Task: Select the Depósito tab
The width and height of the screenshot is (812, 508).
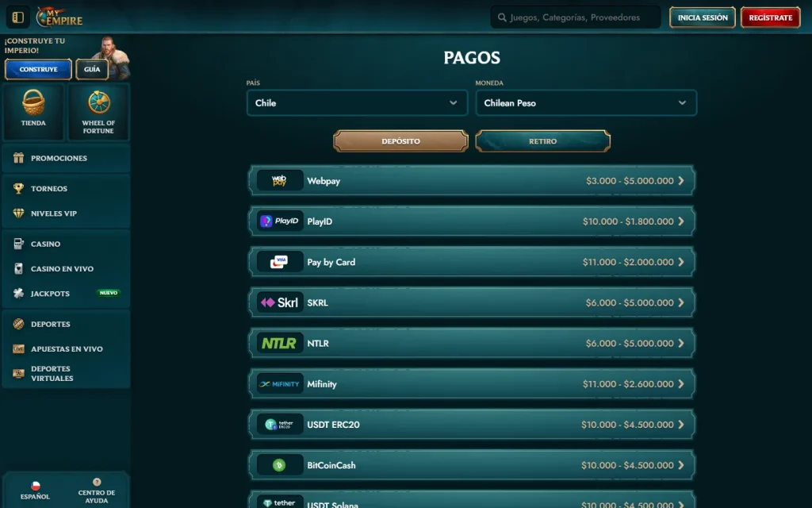Action: pos(400,141)
